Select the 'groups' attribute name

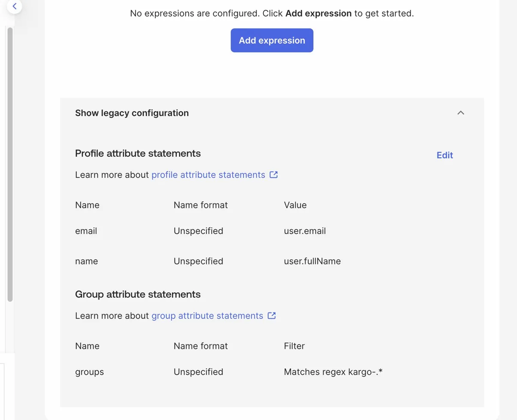click(x=89, y=372)
